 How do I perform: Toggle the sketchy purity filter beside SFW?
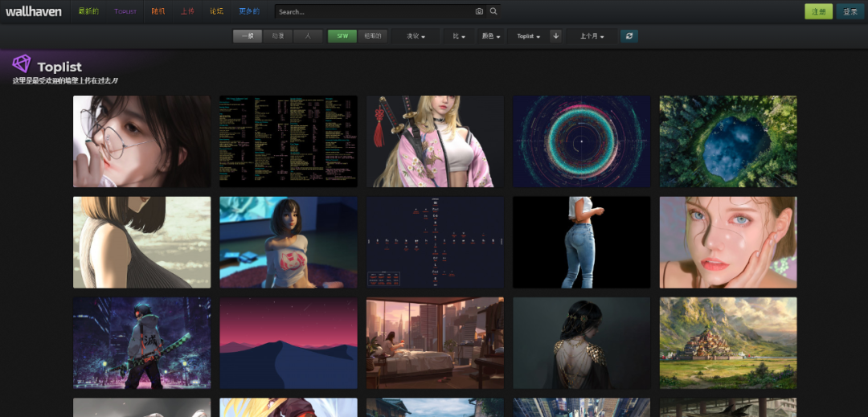[x=373, y=36]
